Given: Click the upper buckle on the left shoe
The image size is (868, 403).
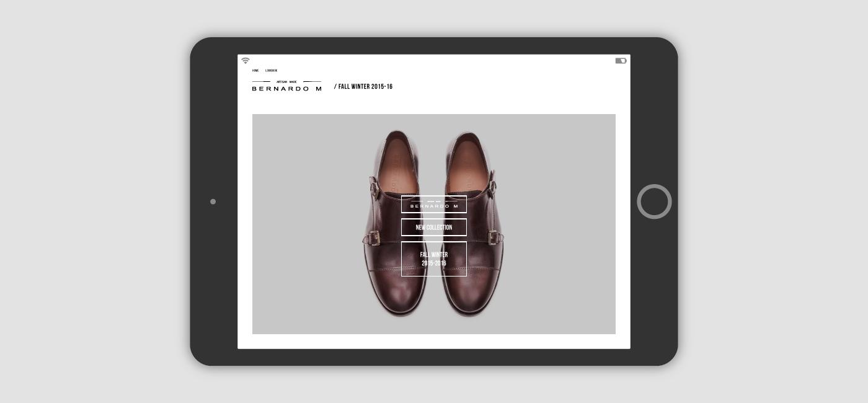Looking at the screenshot, I should point(374,185).
